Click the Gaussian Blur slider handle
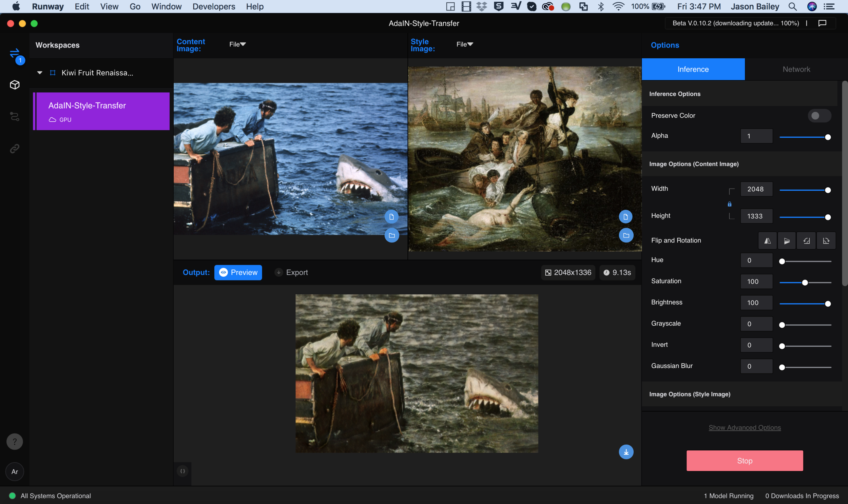The height and width of the screenshot is (504, 848). coord(782,367)
